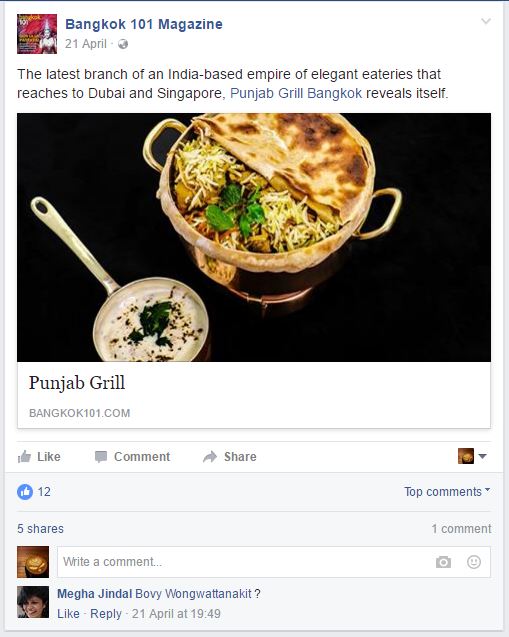509x637 pixels.
Task: Follow the Punjab Grill Bangkok link
Action: click(x=296, y=93)
